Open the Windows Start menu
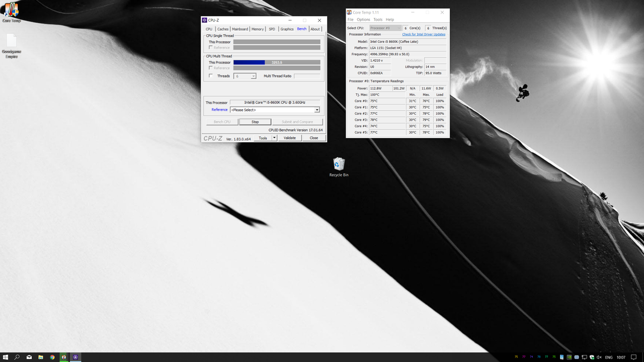The image size is (644, 362). (6, 357)
